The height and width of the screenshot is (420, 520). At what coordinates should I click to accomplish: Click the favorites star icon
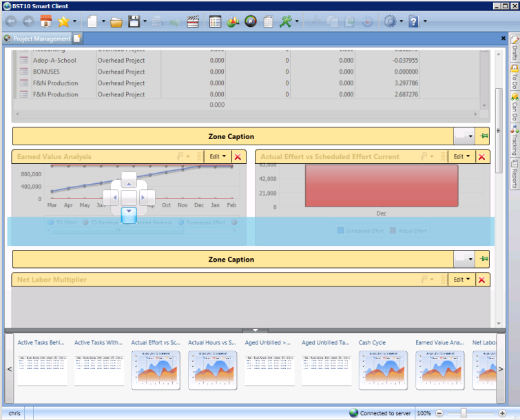point(64,21)
